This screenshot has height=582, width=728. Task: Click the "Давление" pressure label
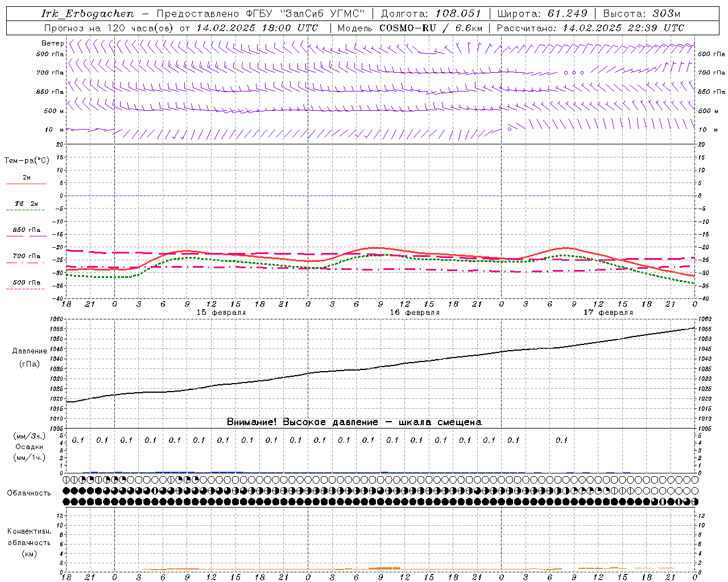pos(30,351)
